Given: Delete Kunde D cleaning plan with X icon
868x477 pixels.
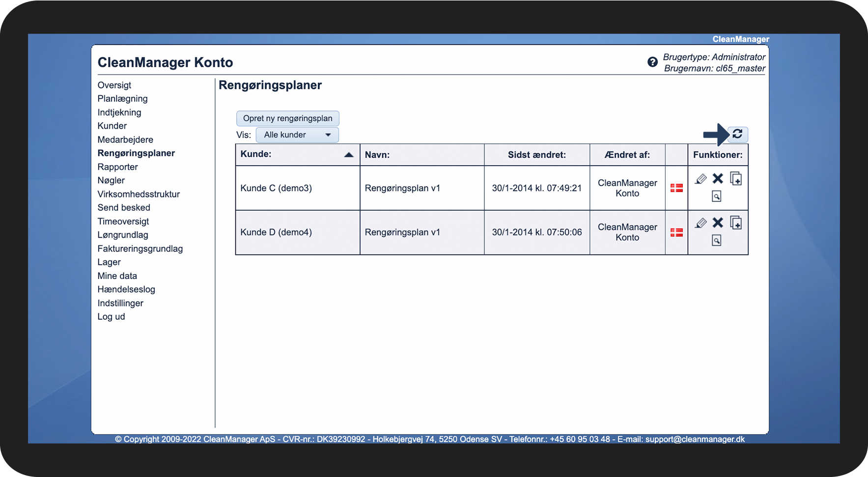Looking at the screenshot, I should [718, 223].
